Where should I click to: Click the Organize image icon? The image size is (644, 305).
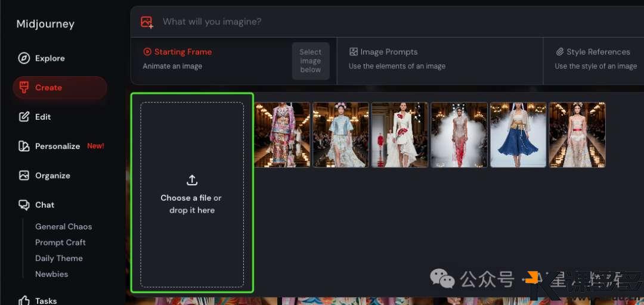pos(24,176)
